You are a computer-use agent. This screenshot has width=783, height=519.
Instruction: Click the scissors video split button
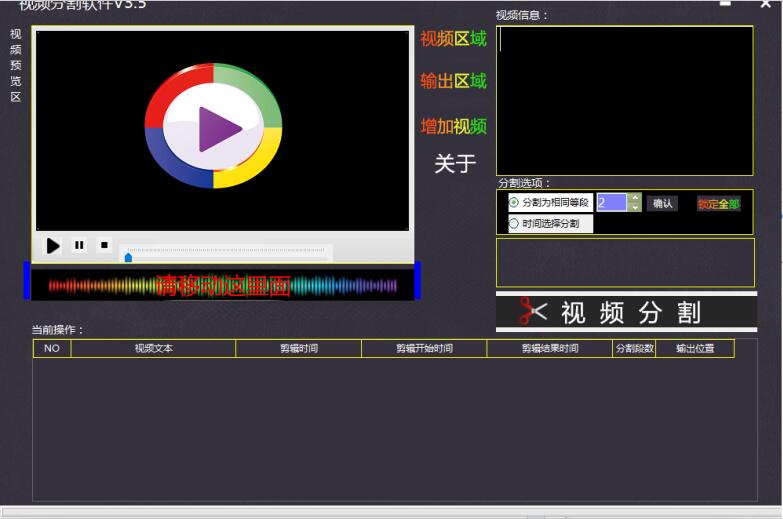626,312
